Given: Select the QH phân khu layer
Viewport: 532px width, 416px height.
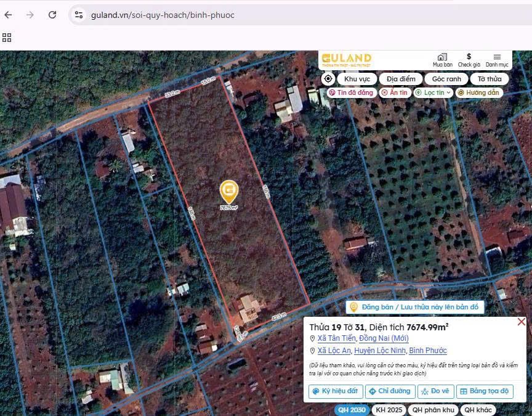Looking at the screenshot, I should (x=433, y=410).
